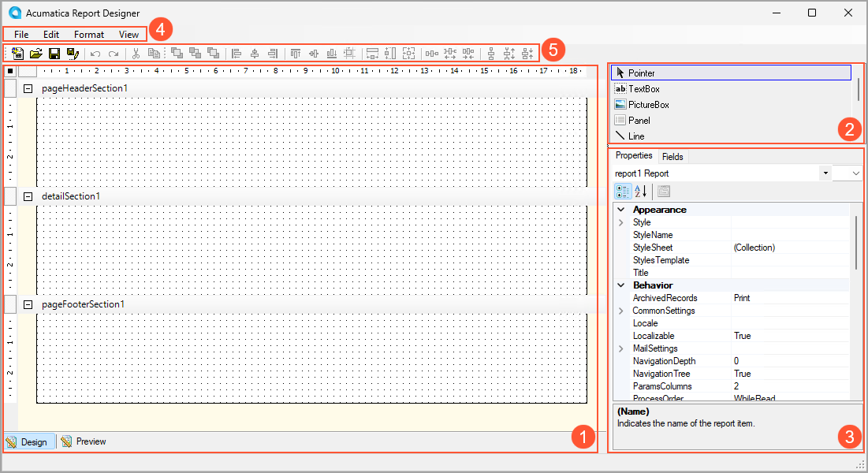
Task: Click Make Horizontal Spacing Equal icon
Action: [x=432, y=53]
